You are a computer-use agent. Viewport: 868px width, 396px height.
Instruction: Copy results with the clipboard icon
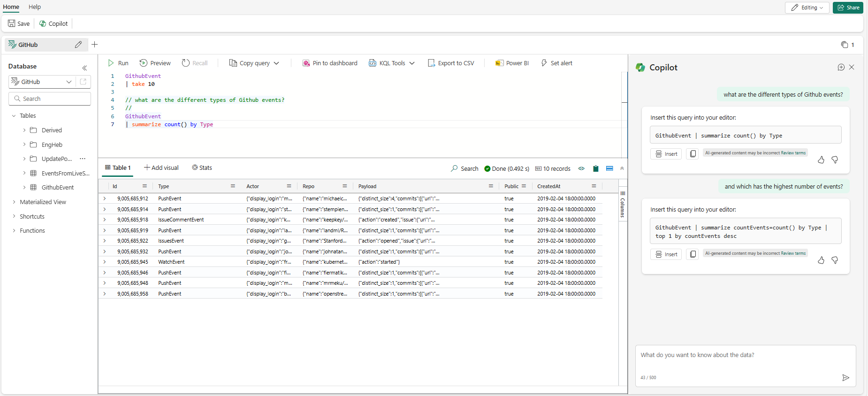[x=596, y=168]
